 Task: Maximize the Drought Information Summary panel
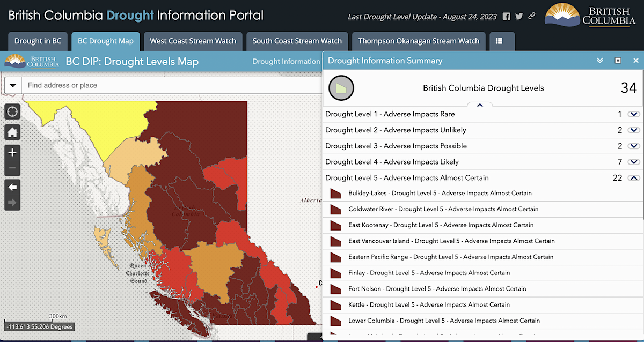coord(618,61)
